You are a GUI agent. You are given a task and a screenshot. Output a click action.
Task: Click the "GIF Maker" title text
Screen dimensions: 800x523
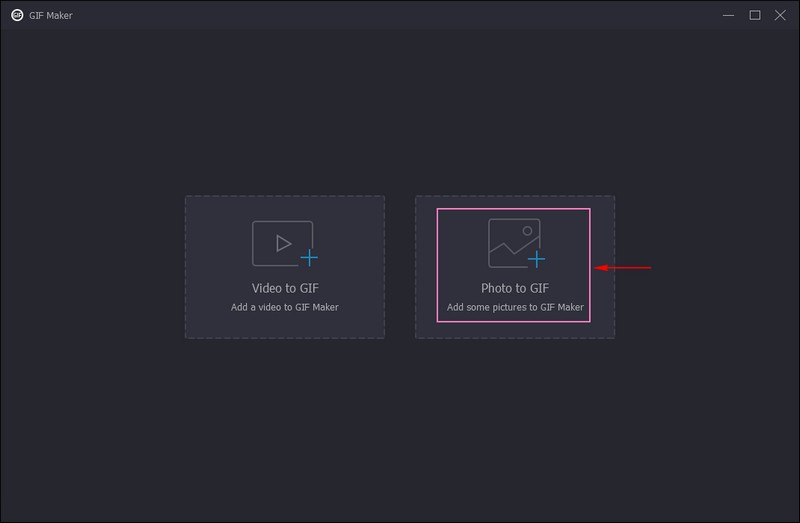coord(52,16)
